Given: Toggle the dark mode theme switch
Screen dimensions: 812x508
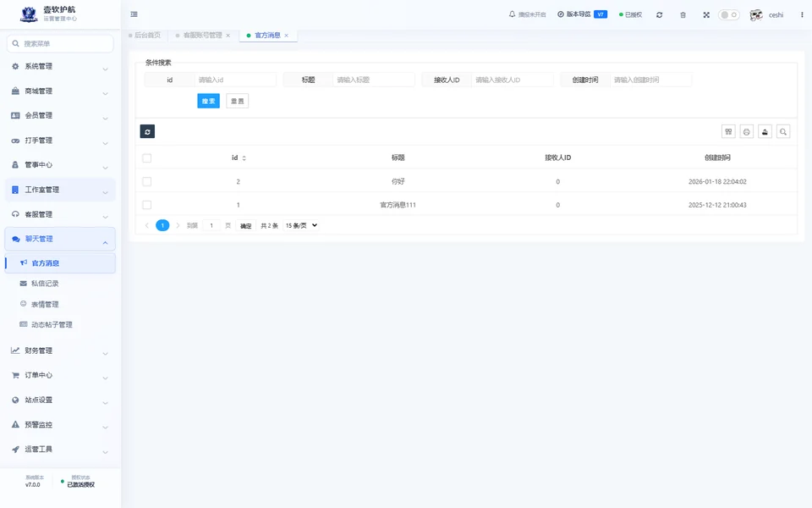Looking at the screenshot, I should point(728,15).
